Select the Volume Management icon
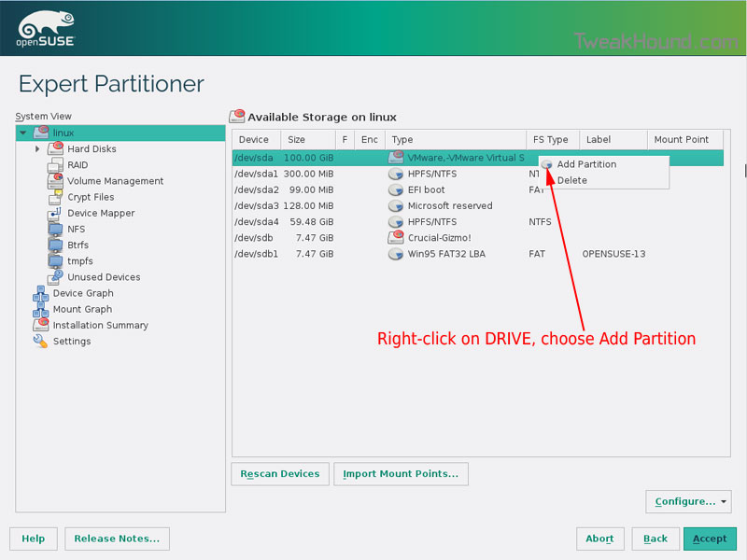Image resolution: width=747 pixels, height=560 pixels. tap(56, 181)
